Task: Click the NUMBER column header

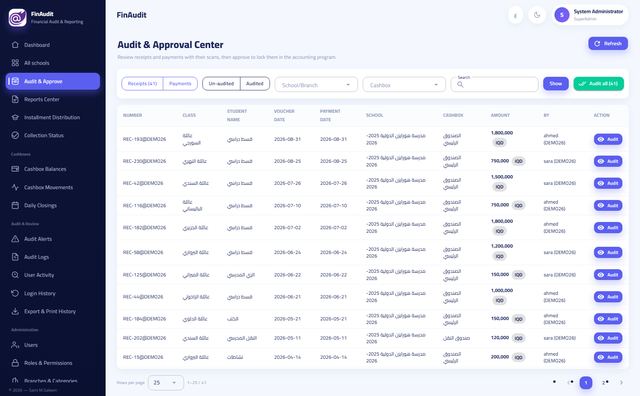Action: (133, 115)
